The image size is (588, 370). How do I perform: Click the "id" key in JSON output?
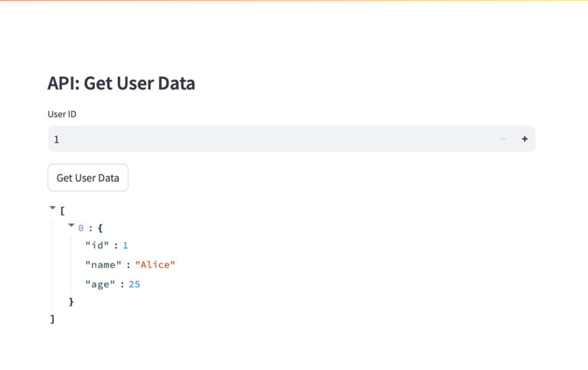98,245
